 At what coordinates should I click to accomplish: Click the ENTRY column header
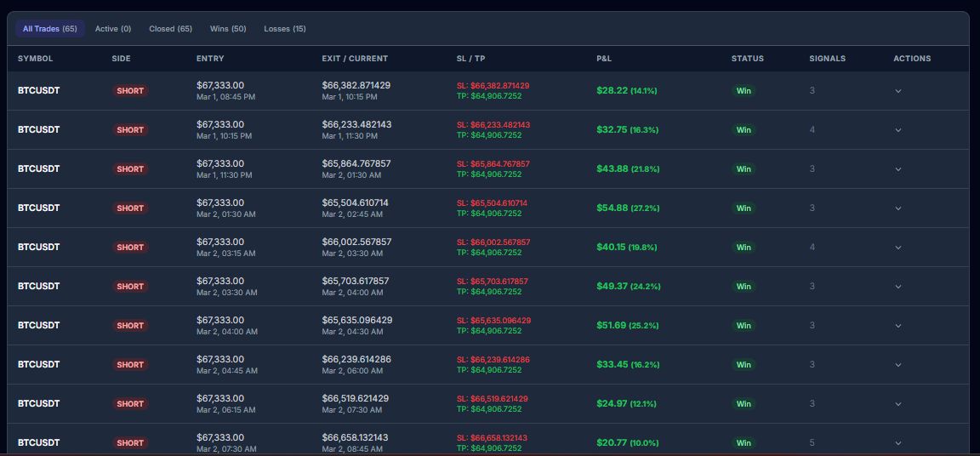[x=210, y=59]
